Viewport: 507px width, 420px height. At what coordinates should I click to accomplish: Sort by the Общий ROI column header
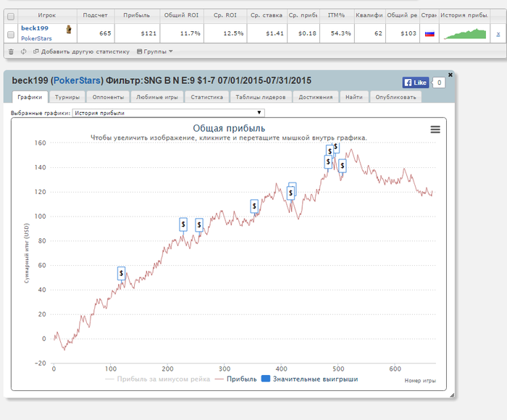tap(181, 15)
